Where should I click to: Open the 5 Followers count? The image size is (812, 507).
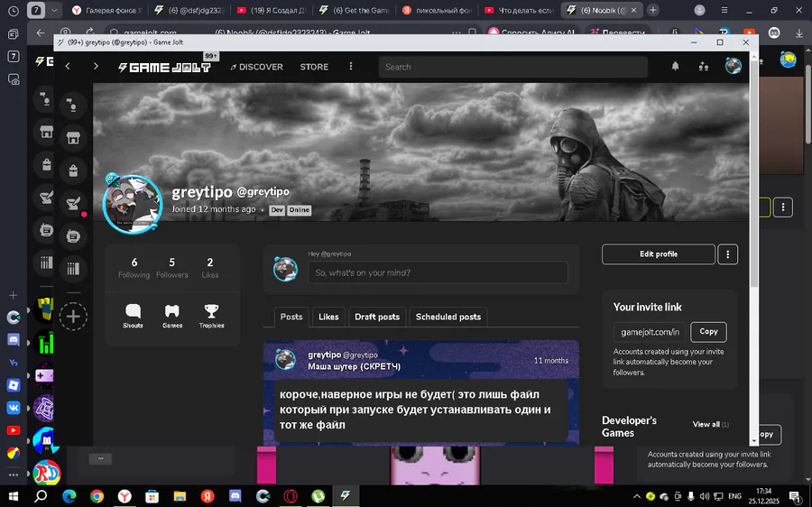click(x=172, y=267)
